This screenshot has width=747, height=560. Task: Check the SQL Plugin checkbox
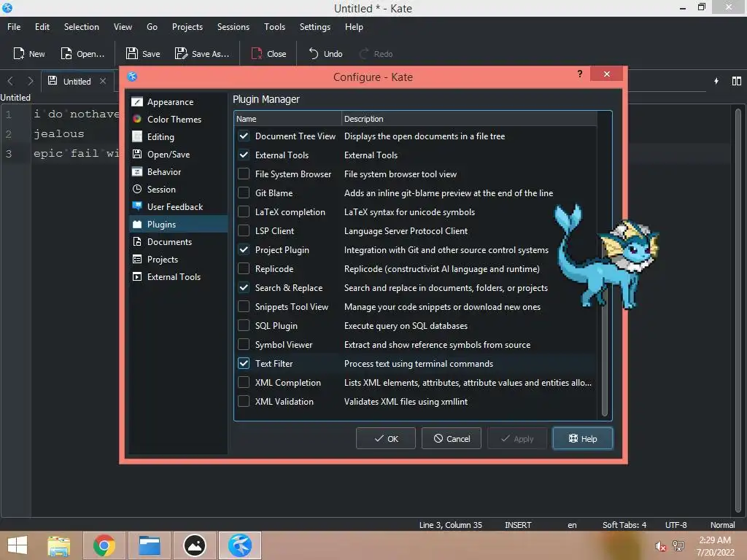244,326
